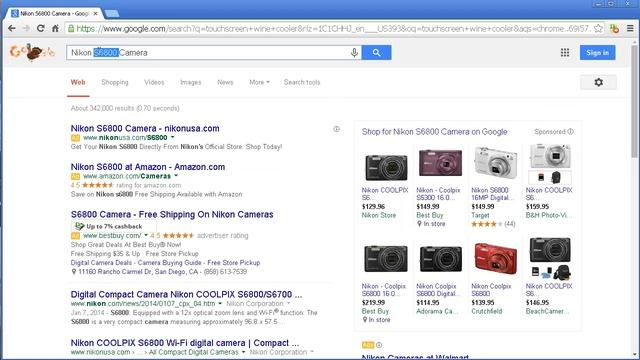The width and height of the screenshot is (640, 360).
Task: Open dropdown arrow beside www.nikonusa.com/S6800
Action: point(173,138)
